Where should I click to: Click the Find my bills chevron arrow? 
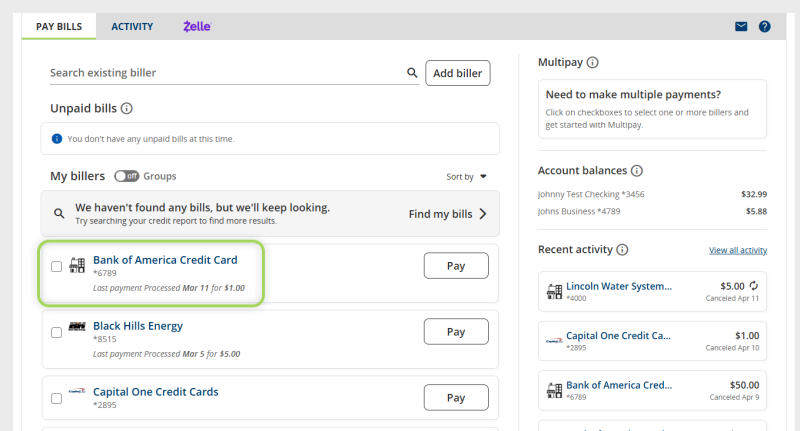pyautogui.click(x=483, y=214)
